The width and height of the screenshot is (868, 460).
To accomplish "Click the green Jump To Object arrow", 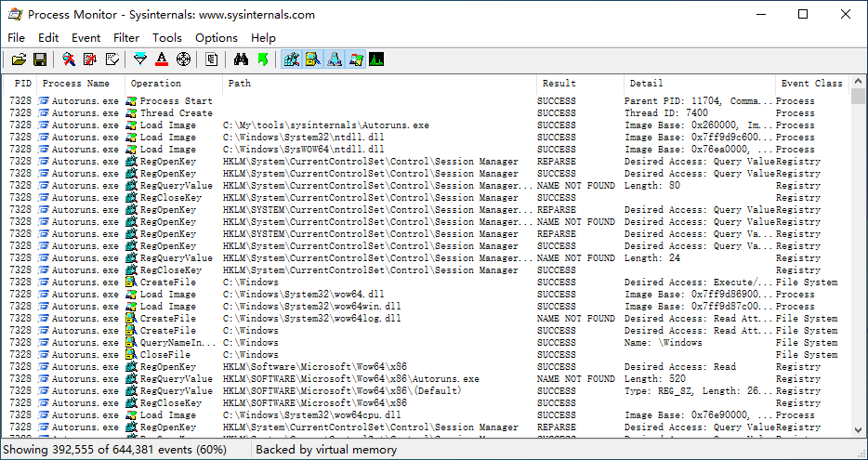I will (x=262, y=59).
